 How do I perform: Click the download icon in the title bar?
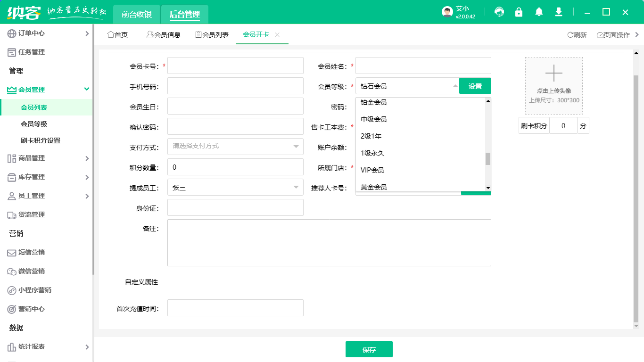[558, 12]
